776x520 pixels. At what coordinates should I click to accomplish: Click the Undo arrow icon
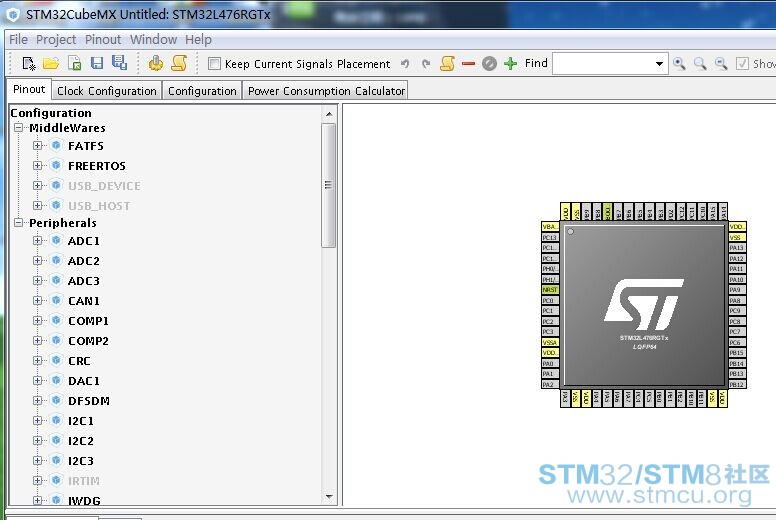coord(405,64)
